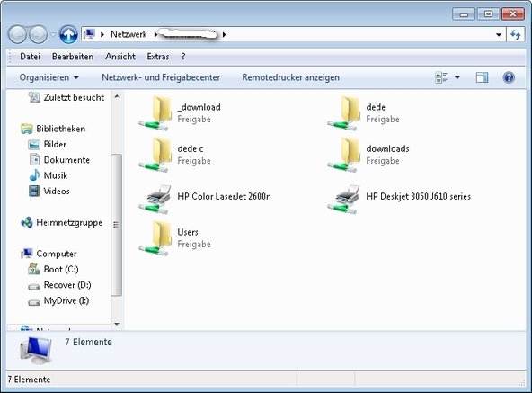Viewport: 532px width, 393px height.
Task: Open the Bearbeiten menu
Action: point(73,57)
